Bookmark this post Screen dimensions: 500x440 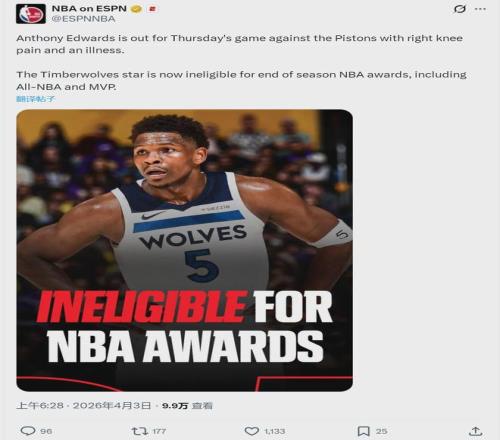[x=363, y=431]
